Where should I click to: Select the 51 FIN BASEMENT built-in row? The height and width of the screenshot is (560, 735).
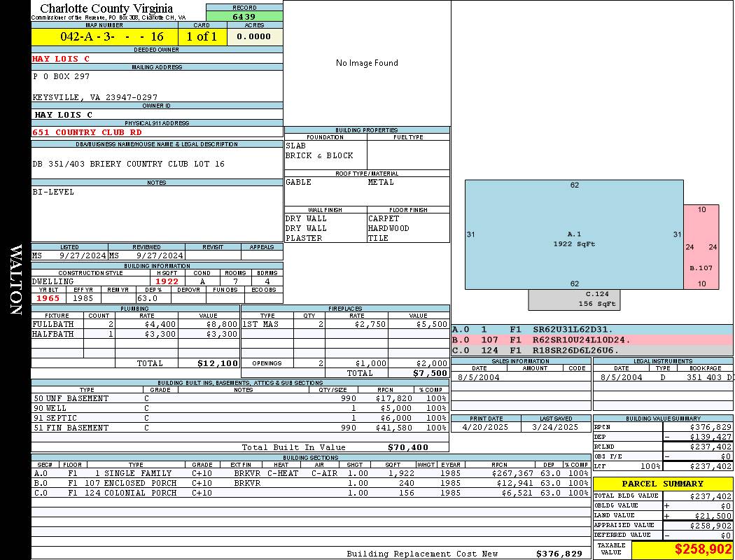coord(239,428)
